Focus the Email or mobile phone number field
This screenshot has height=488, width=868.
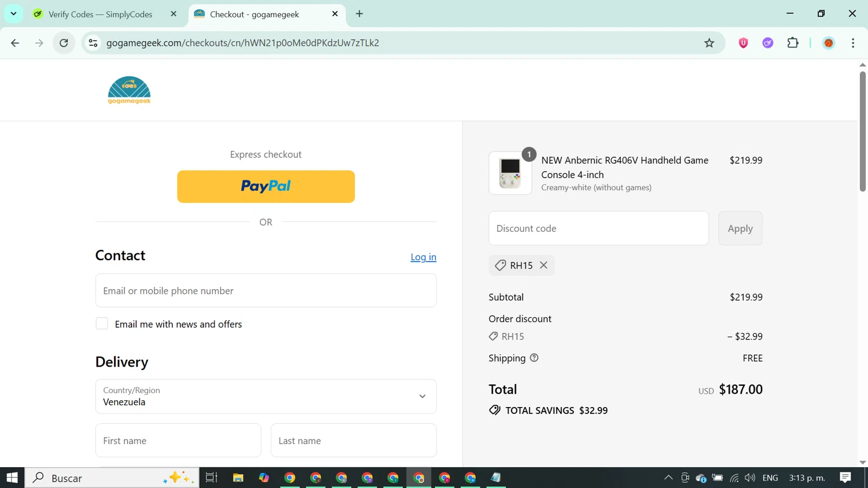(x=266, y=290)
